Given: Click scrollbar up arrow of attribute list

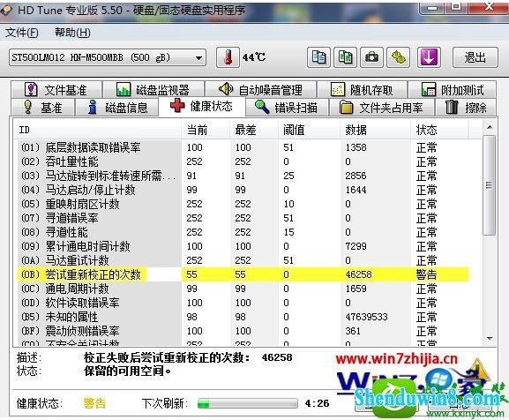Looking at the screenshot, I should click(490, 128).
